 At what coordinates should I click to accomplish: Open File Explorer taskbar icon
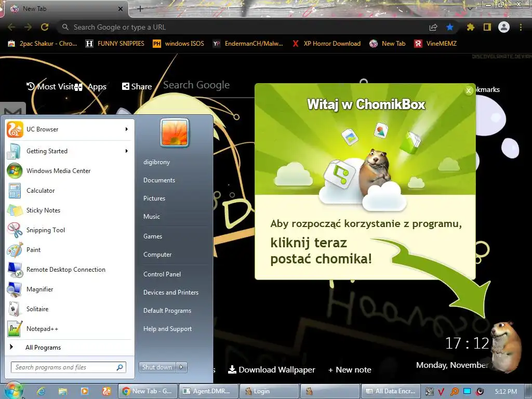[x=63, y=391]
